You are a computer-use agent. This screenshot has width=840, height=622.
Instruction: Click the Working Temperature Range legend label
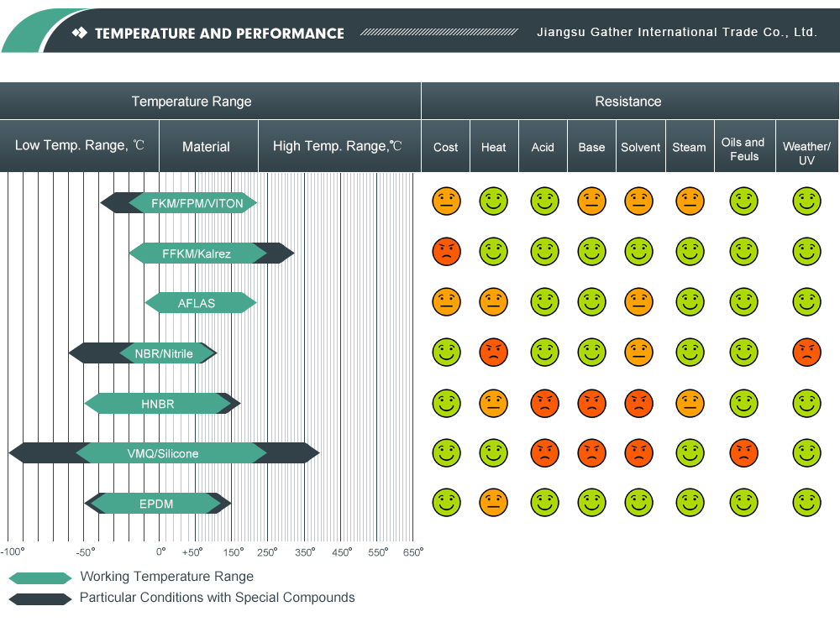(x=166, y=577)
